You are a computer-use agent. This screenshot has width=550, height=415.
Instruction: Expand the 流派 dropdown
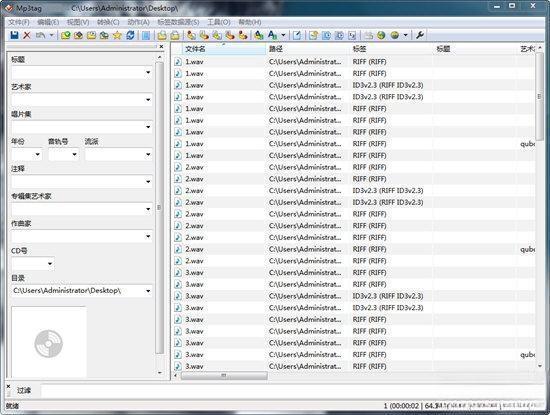148,154
